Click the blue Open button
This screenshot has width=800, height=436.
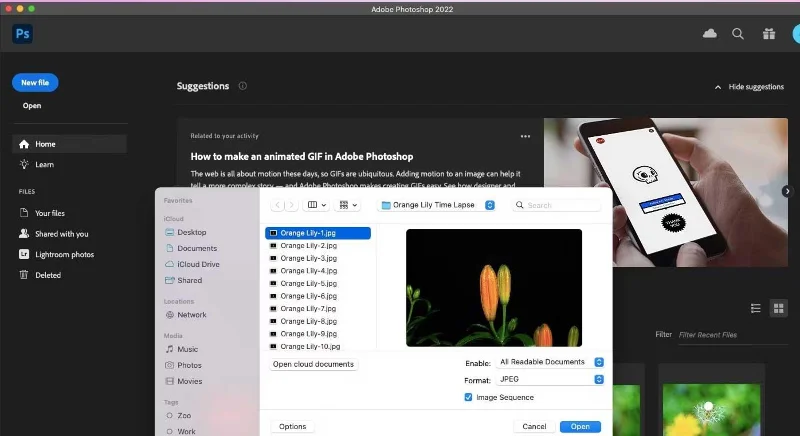(x=580, y=426)
